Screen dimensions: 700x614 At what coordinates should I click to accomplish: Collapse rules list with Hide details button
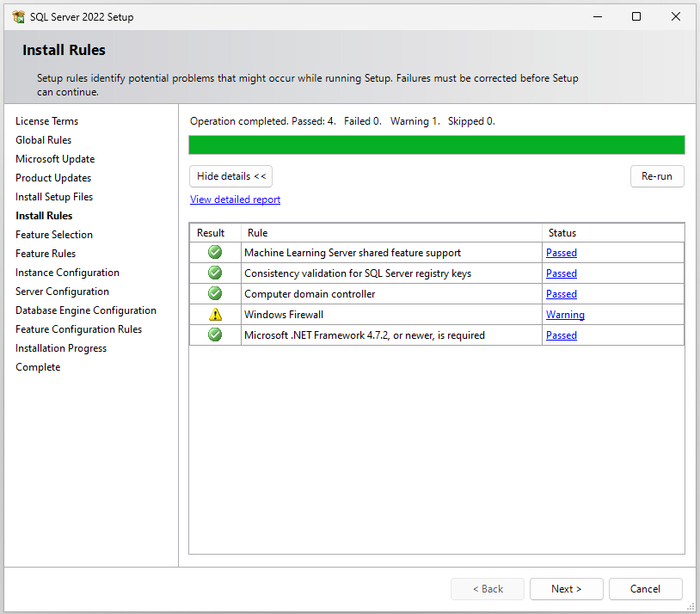pyautogui.click(x=230, y=176)
